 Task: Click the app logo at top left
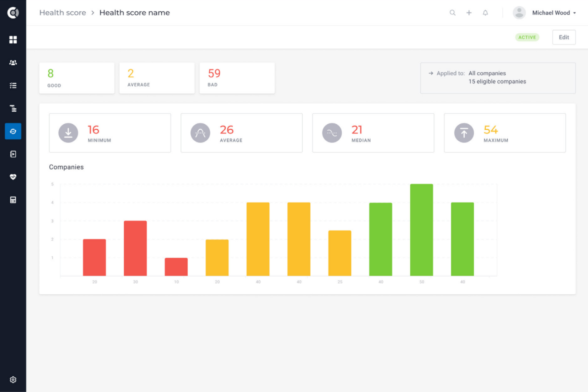(x=13, y=12)
